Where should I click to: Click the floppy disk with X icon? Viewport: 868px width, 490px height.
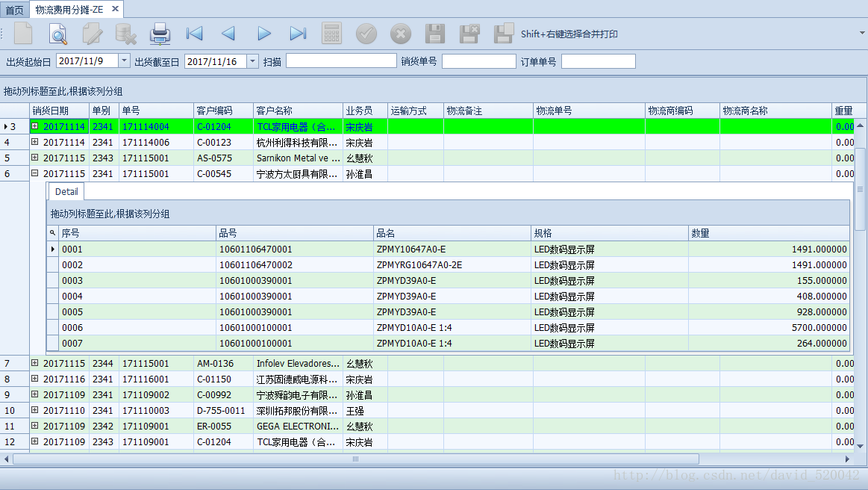pos(469,34)
